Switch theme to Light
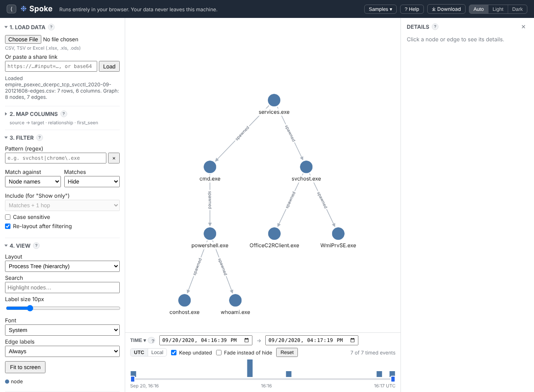The width and height of the screenshot is (534, 392). pyautogui.click(x=498, y=9)
